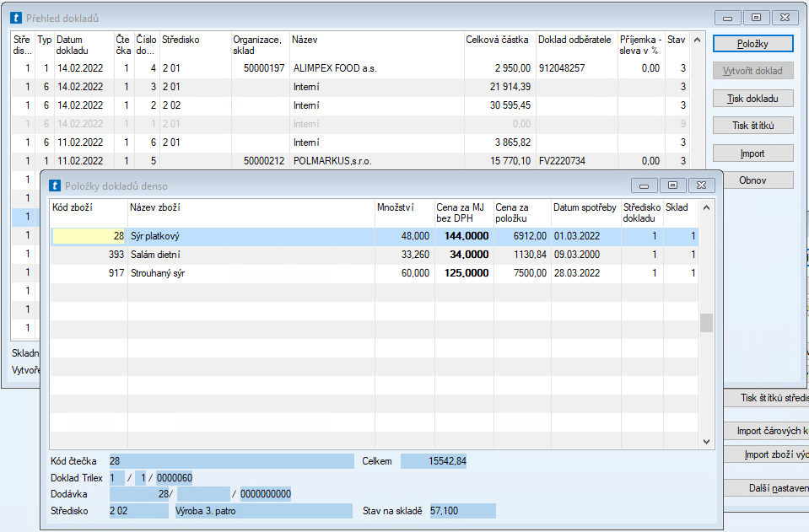
Task: Click the Organizace, sklad column header
Action: [260, 45]
